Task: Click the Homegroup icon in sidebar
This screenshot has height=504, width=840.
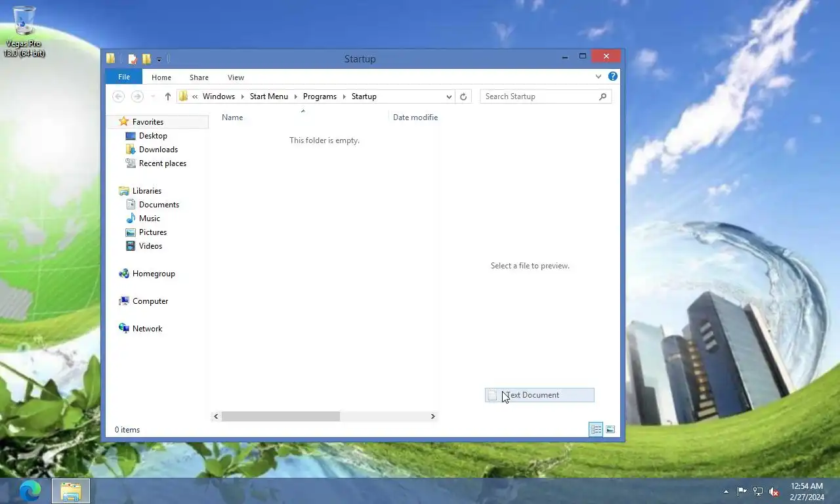Action: click(x=123, y=274)
